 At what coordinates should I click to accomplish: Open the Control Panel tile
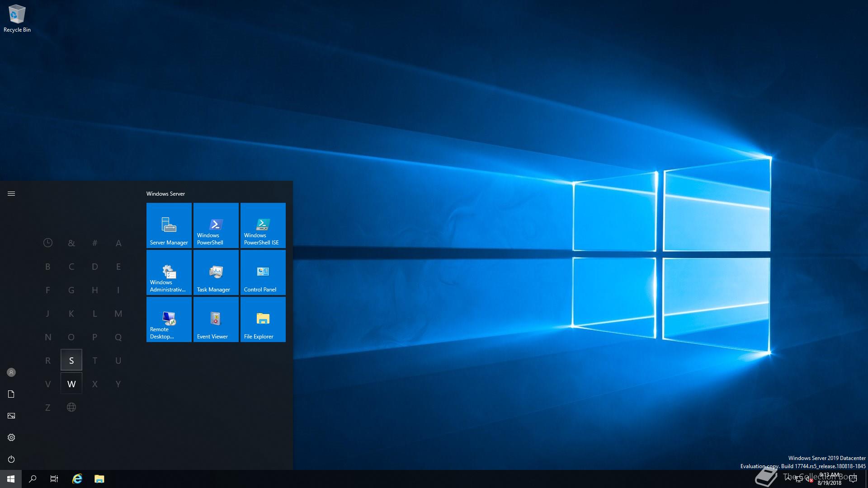[x=263, y=272]
